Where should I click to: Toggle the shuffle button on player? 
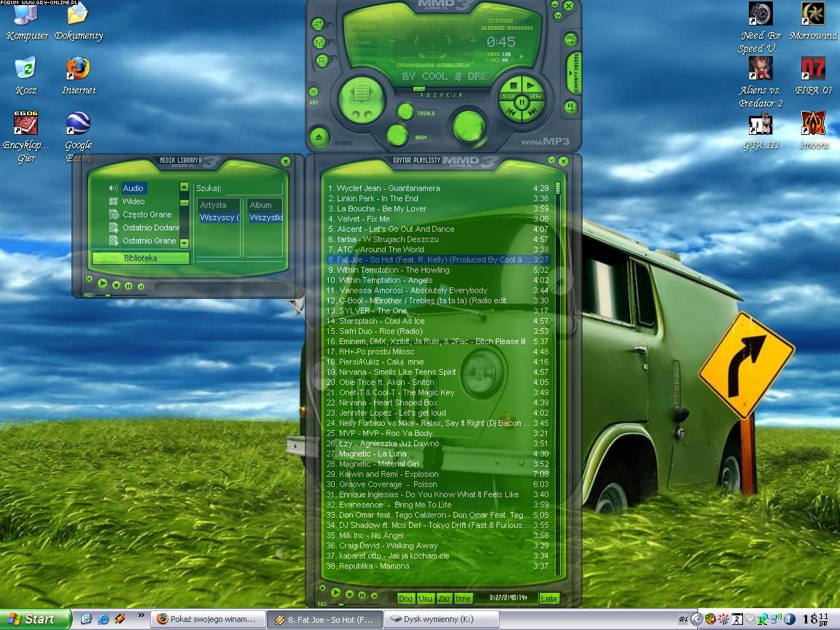point(319,24)
